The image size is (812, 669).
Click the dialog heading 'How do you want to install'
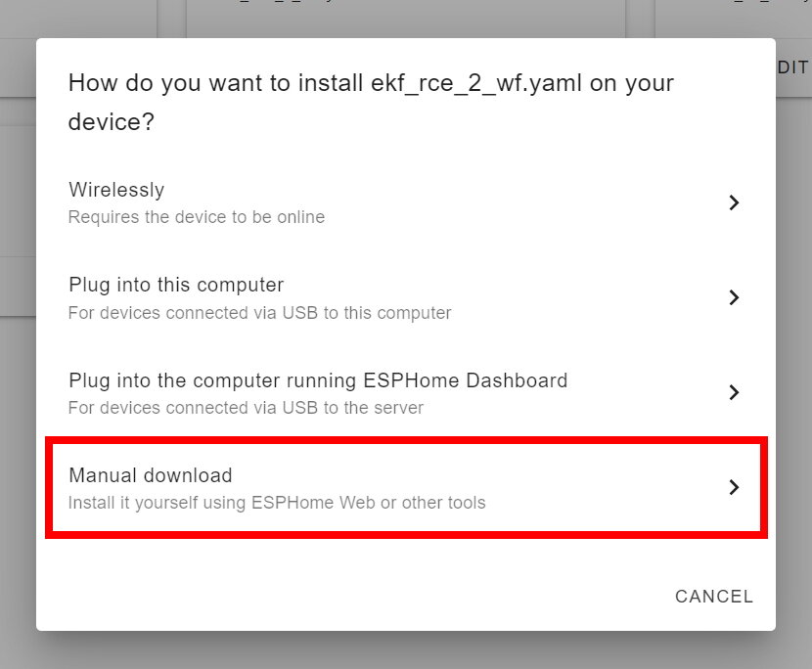[x=215, y=83]
